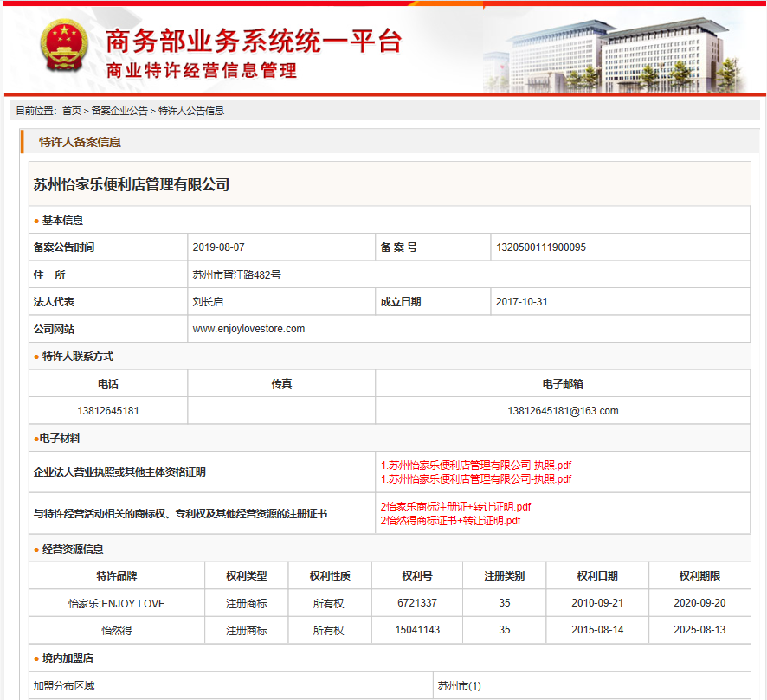This screenshot has width=767, height=700.
Task: Select establishment date 2017-10-31
Action: (x=521, y=302)
